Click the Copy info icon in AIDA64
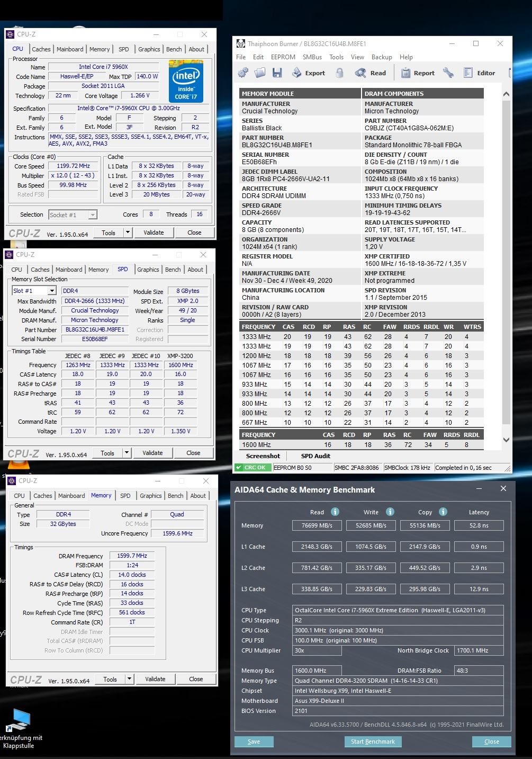 pyautogui.click(x=443, y=512)
